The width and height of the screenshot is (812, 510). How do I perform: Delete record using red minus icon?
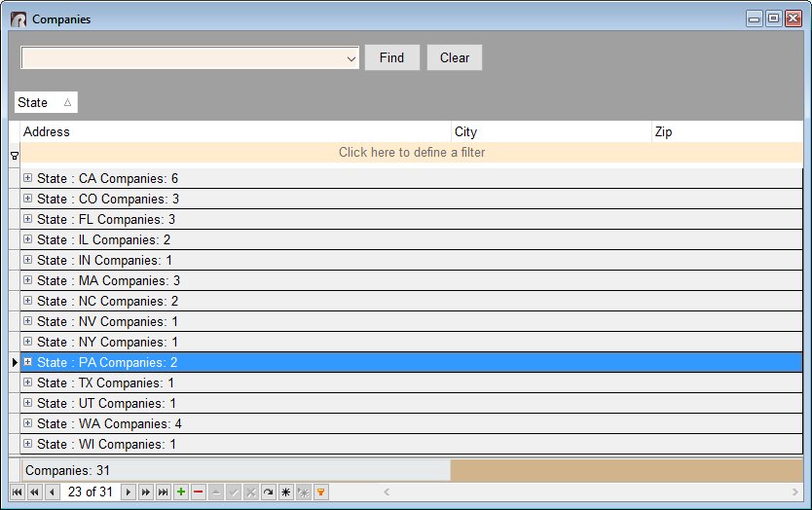tap(198, 492)
